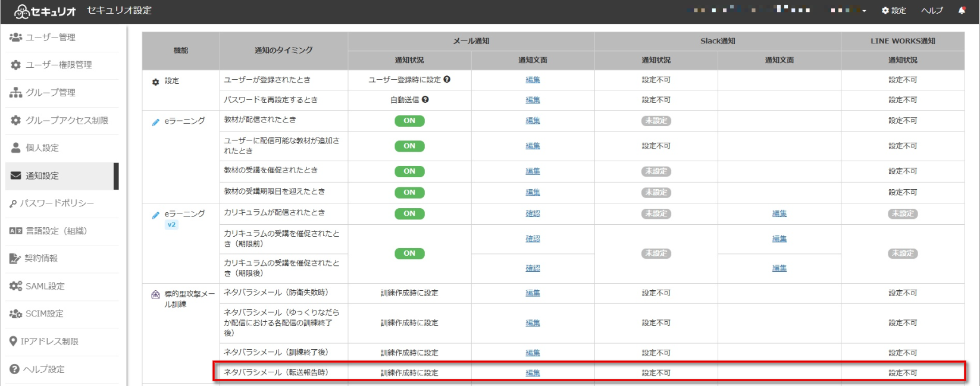Click 確認 link for 催促（期限後）row
This screenshot has width=980, height=386.
coord(533,268)
